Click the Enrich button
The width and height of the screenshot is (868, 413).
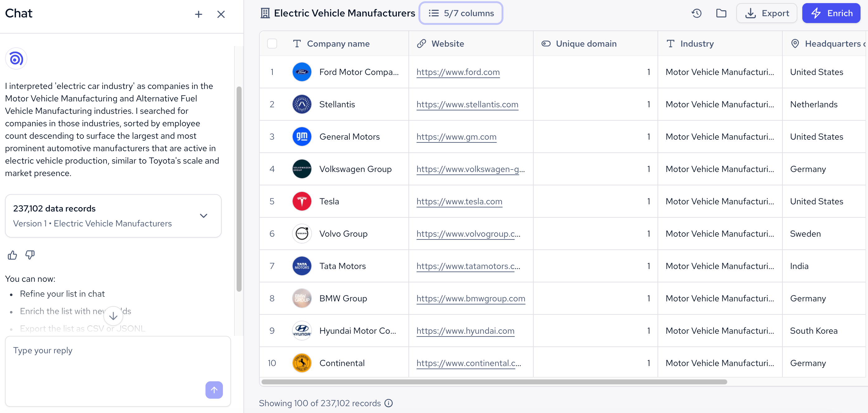(x=831, y=13)
